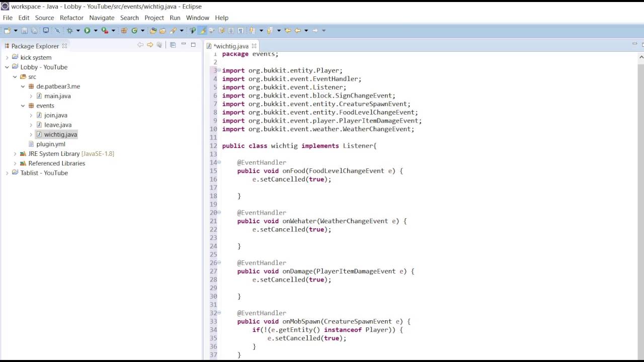Click the Back navigation arrow in main toolbar
Viewport: 644px width, 362px height.
pyautogui.click(x=298, y=31)
